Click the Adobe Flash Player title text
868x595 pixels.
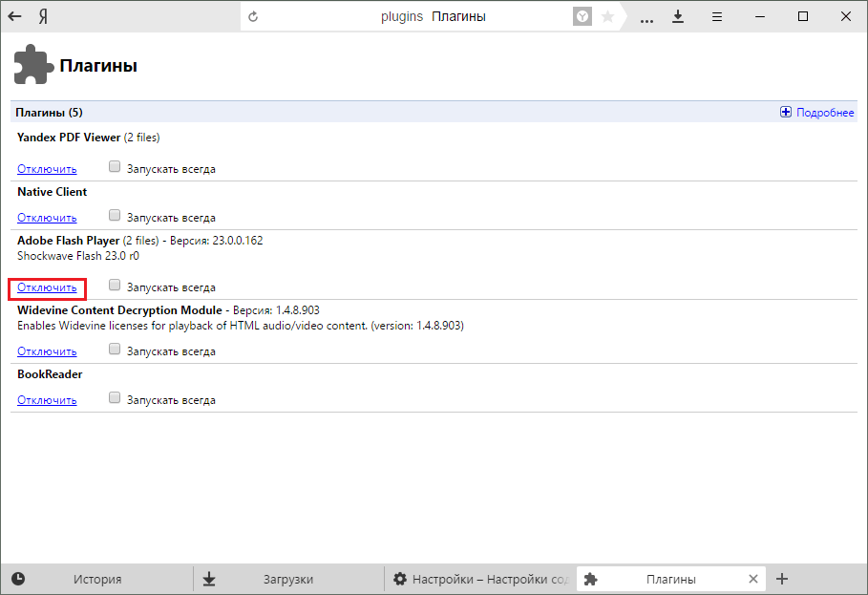(x=68, y=241)
